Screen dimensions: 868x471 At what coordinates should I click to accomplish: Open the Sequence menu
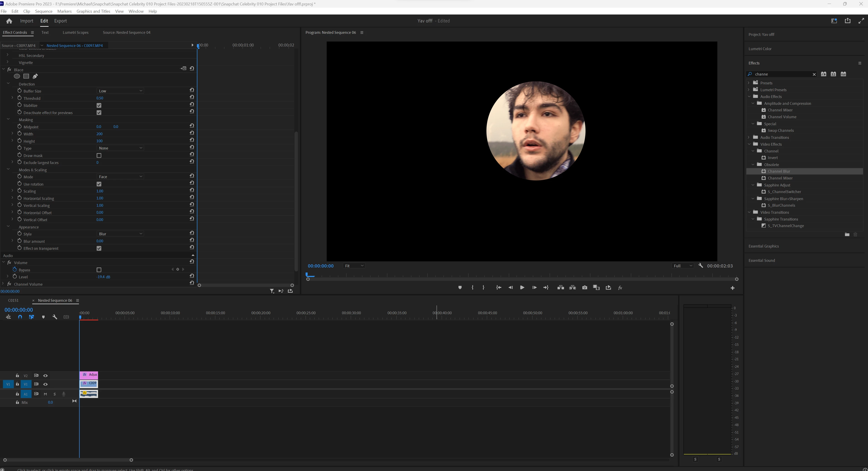pyautogui.click(x=44, y=11)
